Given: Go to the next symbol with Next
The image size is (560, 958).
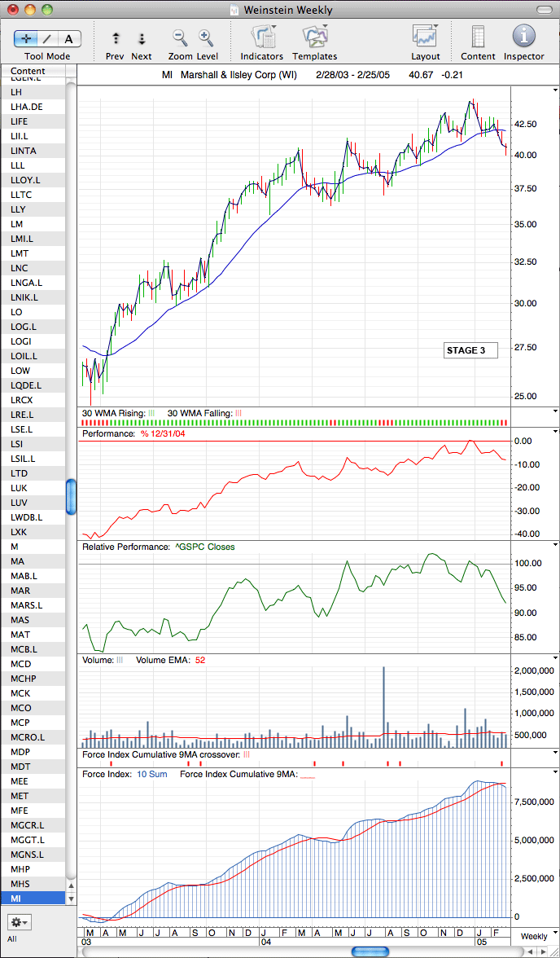Looking at the screenshot, I should coord(142,38).
